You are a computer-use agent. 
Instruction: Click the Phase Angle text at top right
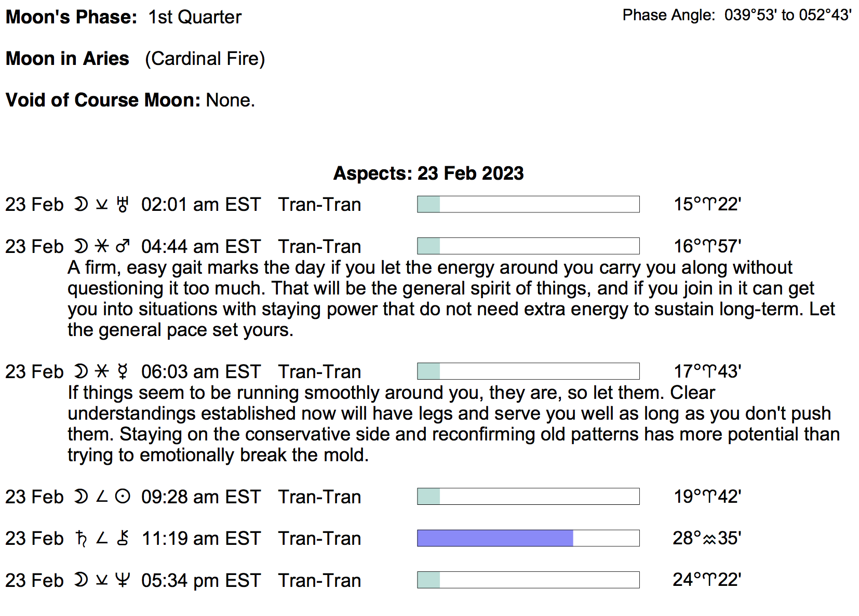736,15
